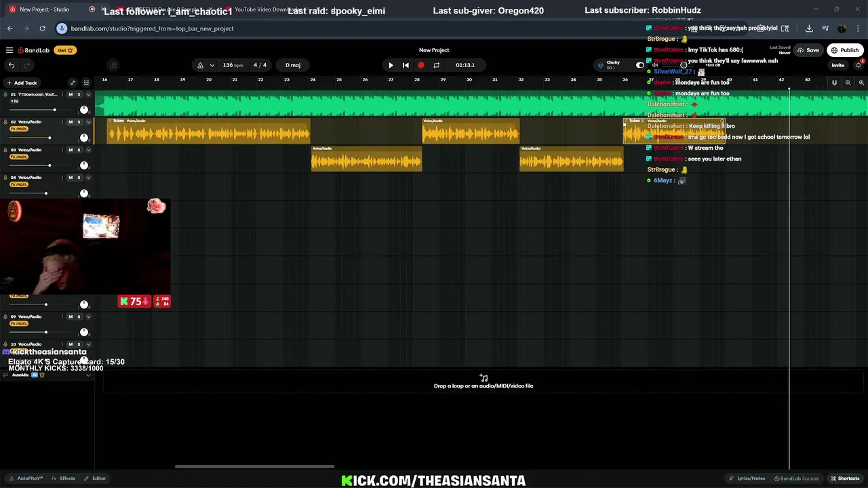The height and width of the screenshot is (488, 868).
Task: Adjust track 02 volume slider
Action: (41, 138)
